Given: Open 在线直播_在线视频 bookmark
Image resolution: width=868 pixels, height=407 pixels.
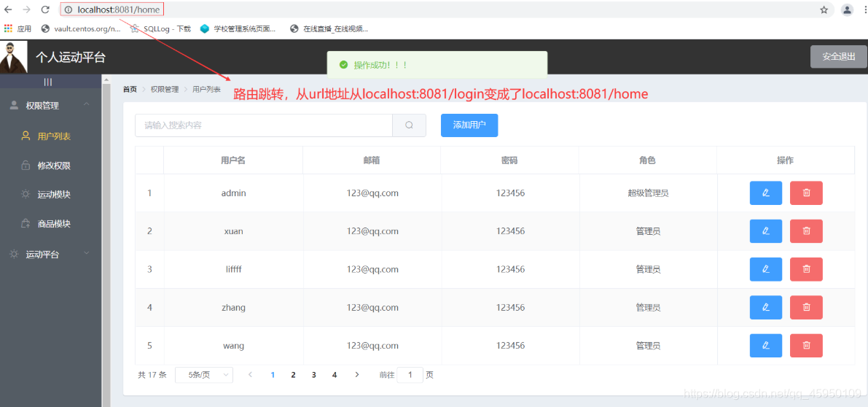Looking at the screenshot, I should [329, 28].
